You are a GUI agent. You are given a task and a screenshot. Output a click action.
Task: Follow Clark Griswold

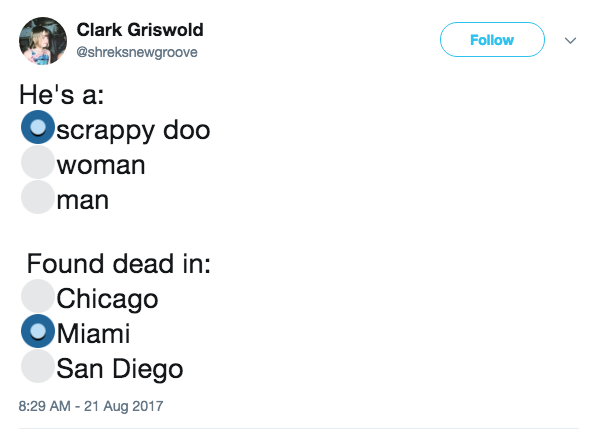pyautogui.click(x=492, y=39)
